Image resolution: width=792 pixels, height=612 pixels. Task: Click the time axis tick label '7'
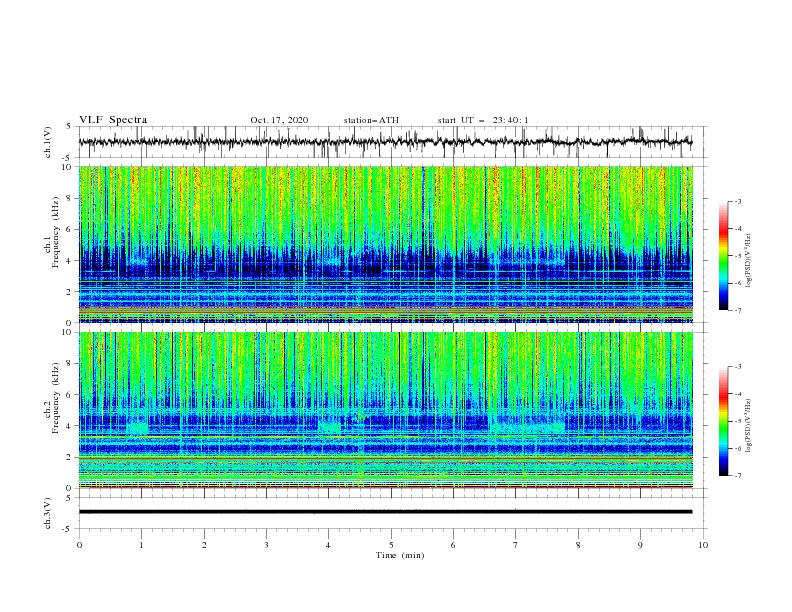click(516, 545)
